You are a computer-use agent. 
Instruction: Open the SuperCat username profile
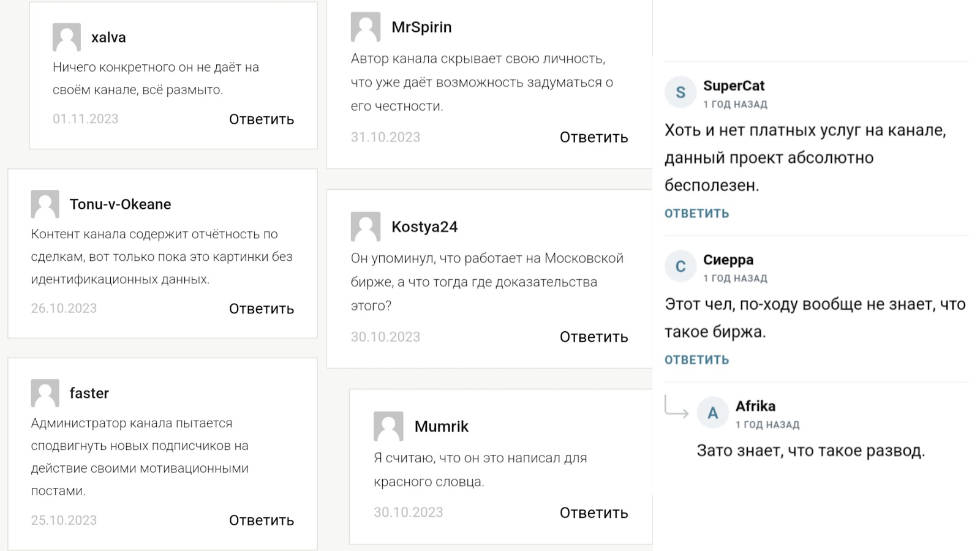pos(734,86)
